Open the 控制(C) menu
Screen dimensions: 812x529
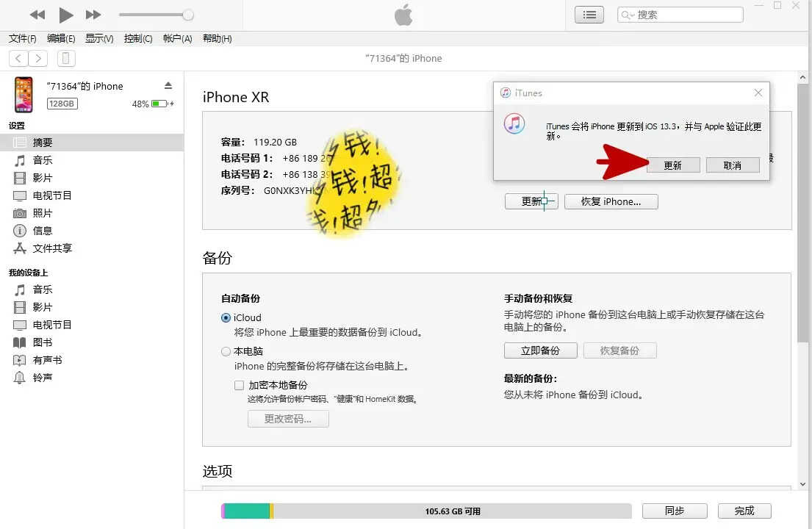(x=138, y=38)
